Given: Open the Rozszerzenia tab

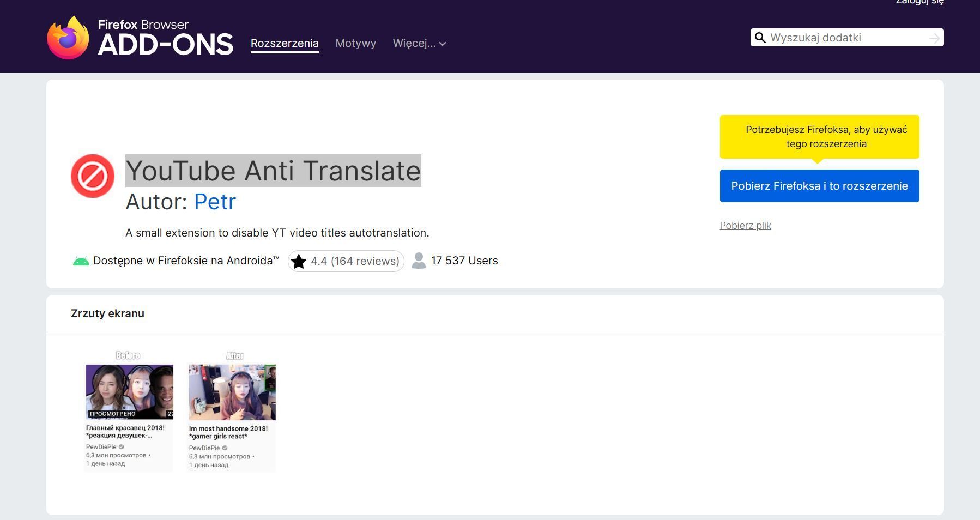Looking at the screenshot, I should (285, 43).
